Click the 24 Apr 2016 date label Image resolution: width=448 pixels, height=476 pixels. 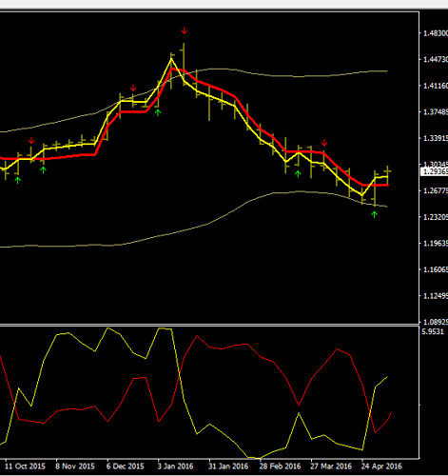(381, 466)
